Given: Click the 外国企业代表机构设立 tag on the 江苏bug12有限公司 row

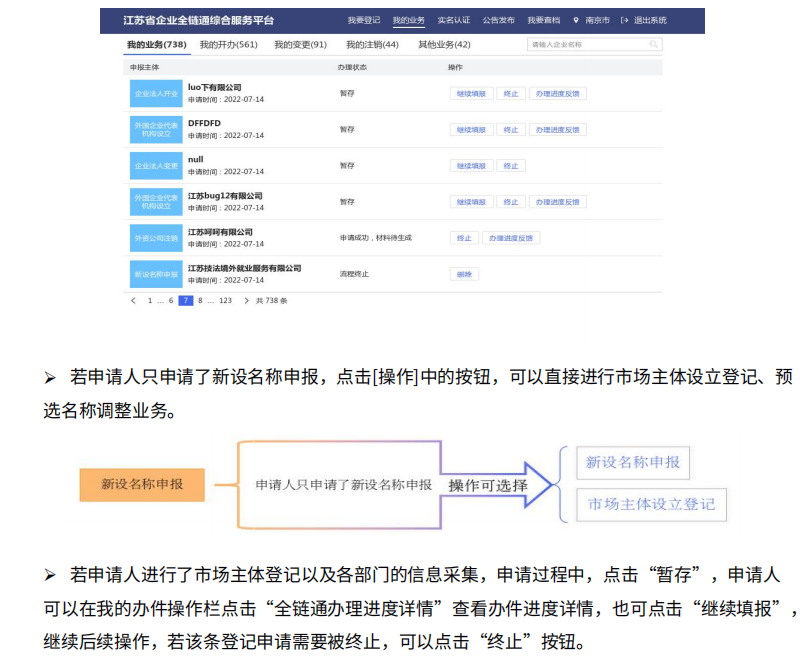Looking at the screenshot, I should (x=156, y=202).
